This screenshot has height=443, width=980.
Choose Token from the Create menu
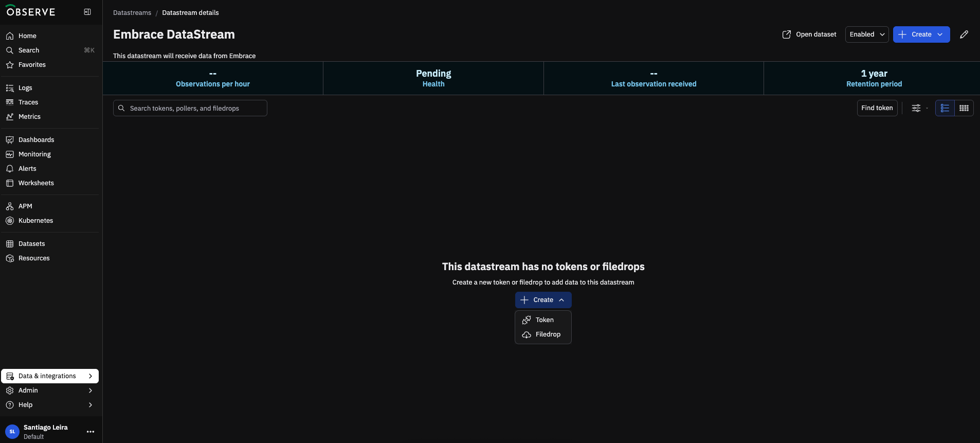[x=544, y=320]
